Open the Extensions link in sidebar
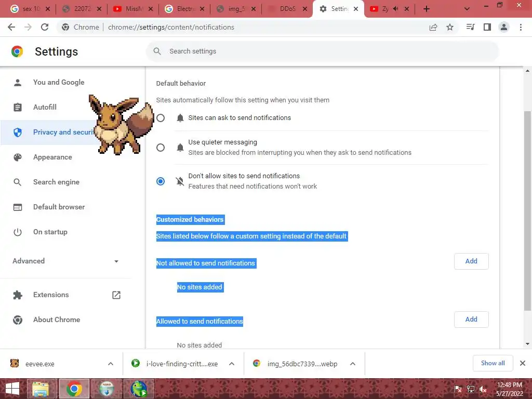Viewport: 532px width, 399px height. (66, 295)
